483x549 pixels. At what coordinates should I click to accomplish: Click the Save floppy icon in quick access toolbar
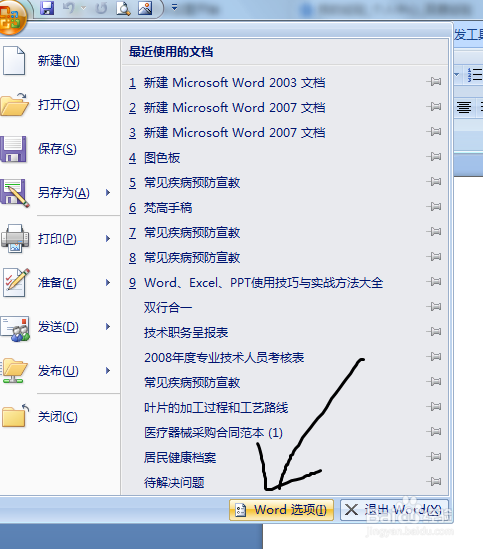point(47,7)
